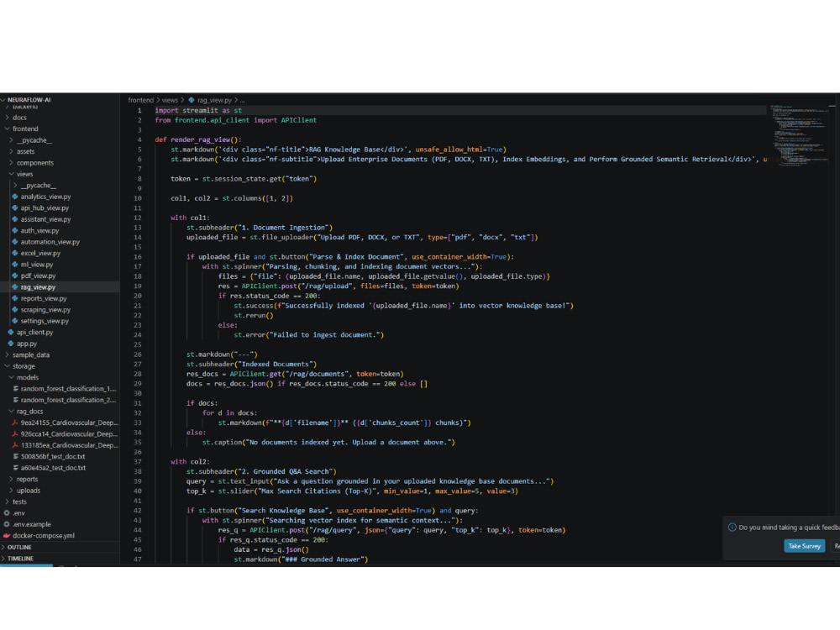
Task: Click the Take Survey button
Action: pos(804,546)
